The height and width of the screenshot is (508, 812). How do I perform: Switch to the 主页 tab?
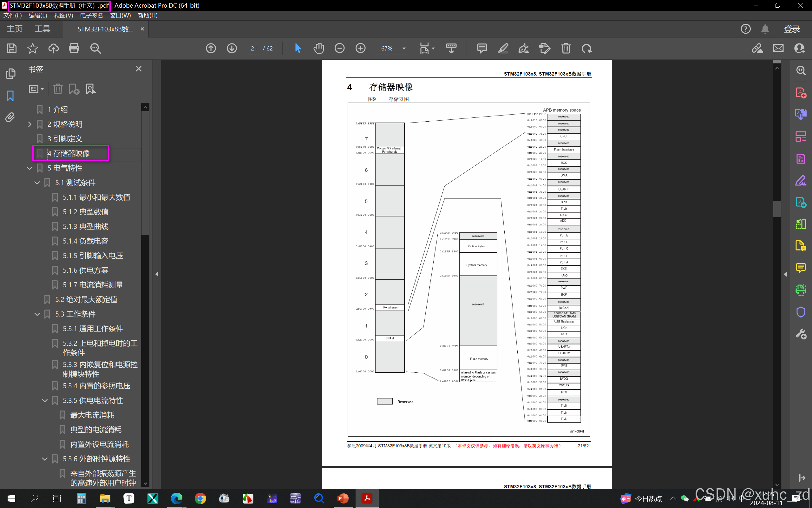point(14,29)
